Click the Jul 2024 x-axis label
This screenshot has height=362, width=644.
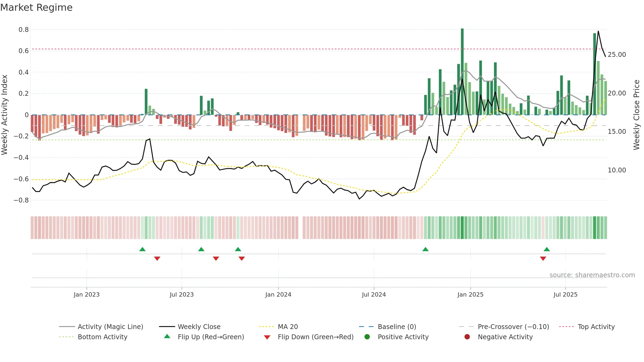pos(374,294)
